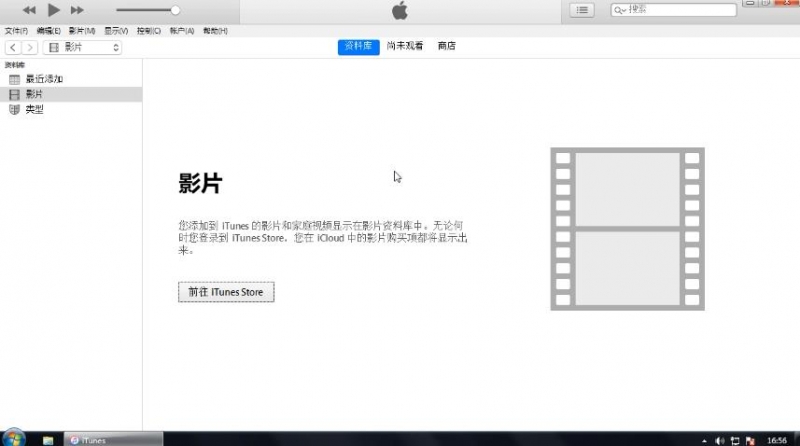Open the search magnifier options dropdown

(x=620, y=10)
